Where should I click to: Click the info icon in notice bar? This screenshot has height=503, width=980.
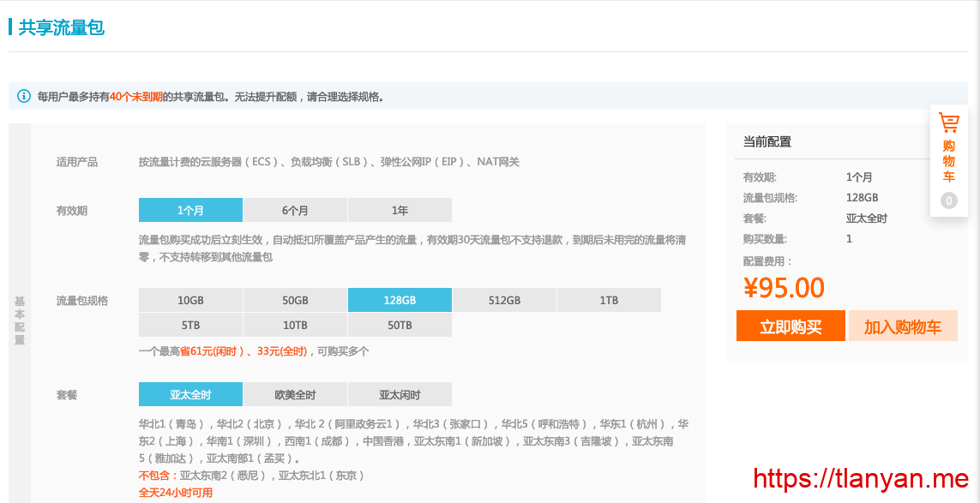(x=24, y=96)
